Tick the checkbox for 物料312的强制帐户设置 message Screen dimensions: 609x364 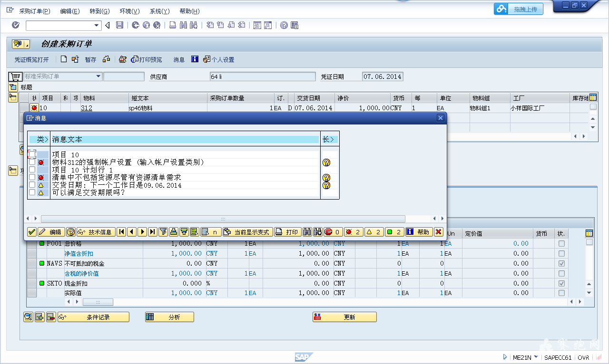(32, 162)
